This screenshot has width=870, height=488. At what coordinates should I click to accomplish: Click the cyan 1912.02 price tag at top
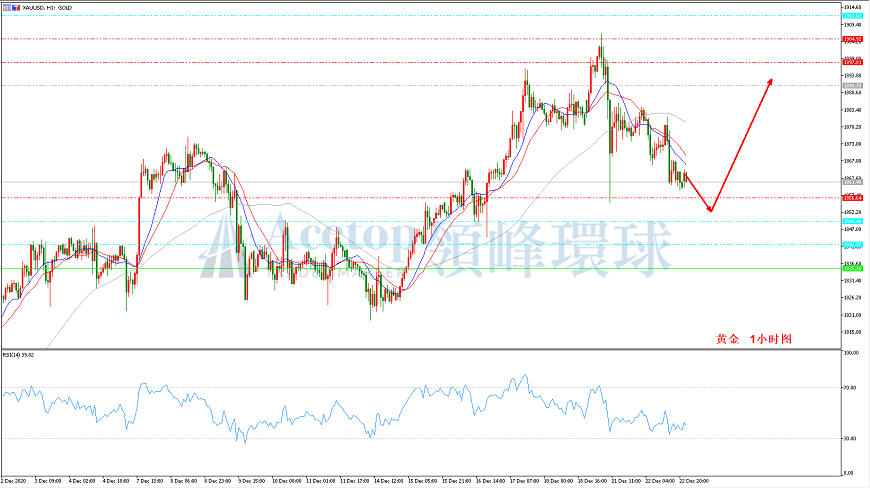852,16
